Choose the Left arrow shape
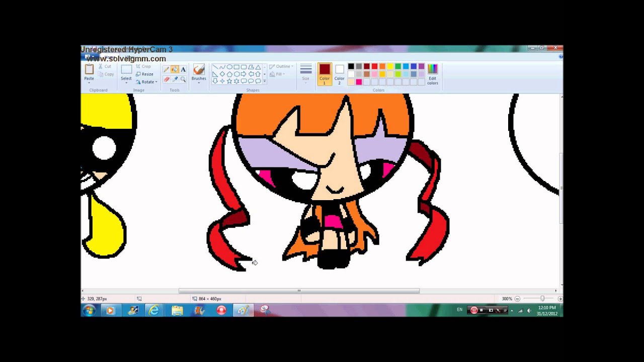 [251, 74]
